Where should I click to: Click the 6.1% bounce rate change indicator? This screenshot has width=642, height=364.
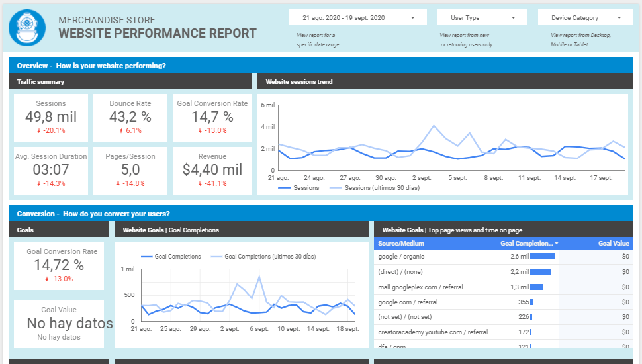[x=130, y=130]
